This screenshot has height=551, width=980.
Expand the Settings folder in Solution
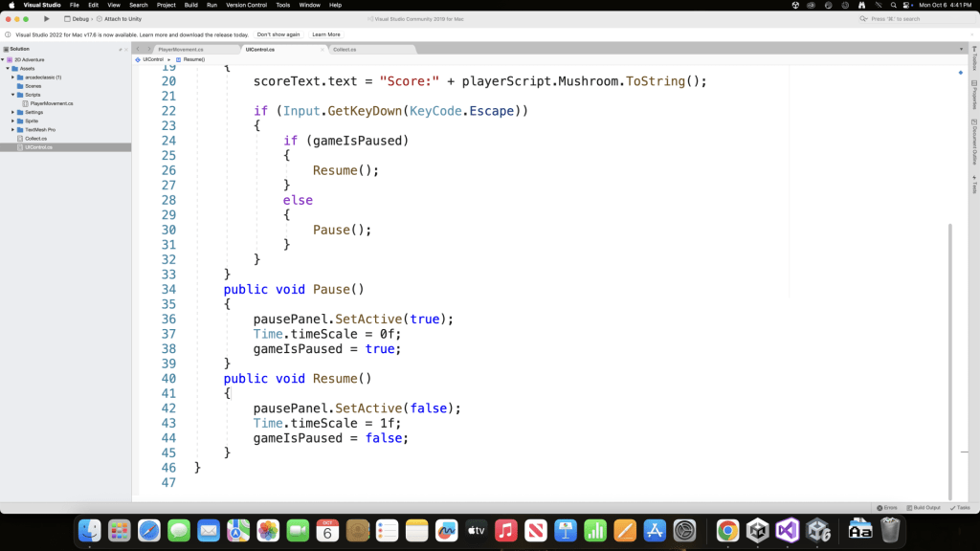click(13, 112)
